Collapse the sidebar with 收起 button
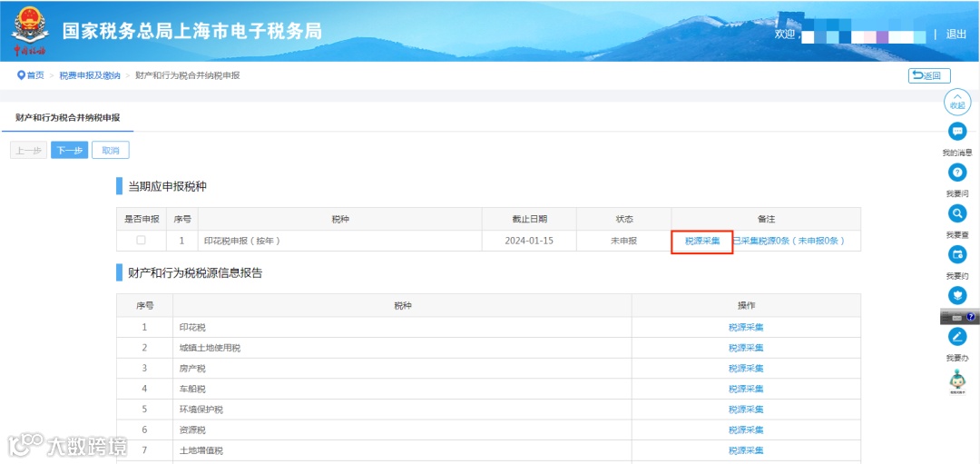This screenshot has width=980, height=464. pos(957,103)
